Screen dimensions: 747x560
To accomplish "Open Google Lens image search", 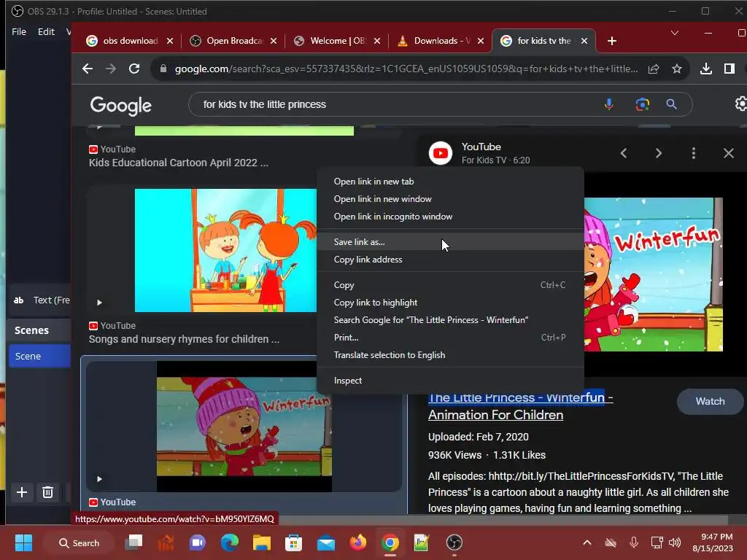I will coord(642,104).
